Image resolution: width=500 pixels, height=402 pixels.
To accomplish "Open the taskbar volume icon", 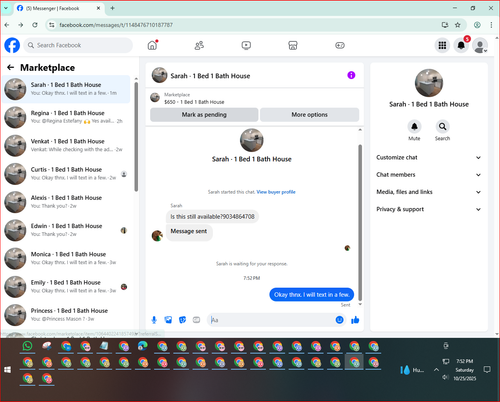I will coord(445,377).
